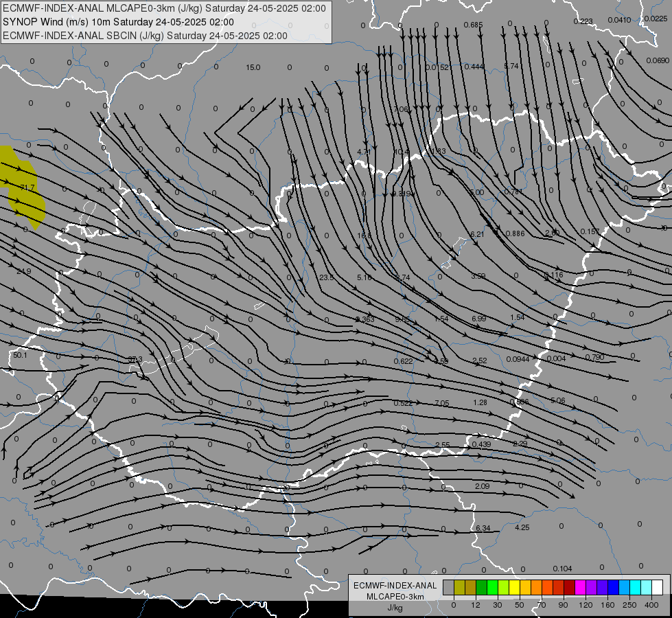Click legend tick value 50

tap(519, 605)
